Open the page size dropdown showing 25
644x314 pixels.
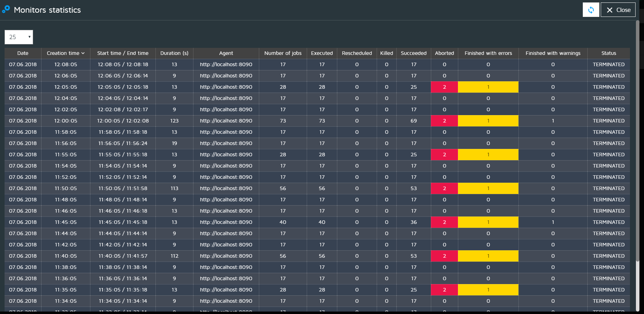[x=19, y=37]
